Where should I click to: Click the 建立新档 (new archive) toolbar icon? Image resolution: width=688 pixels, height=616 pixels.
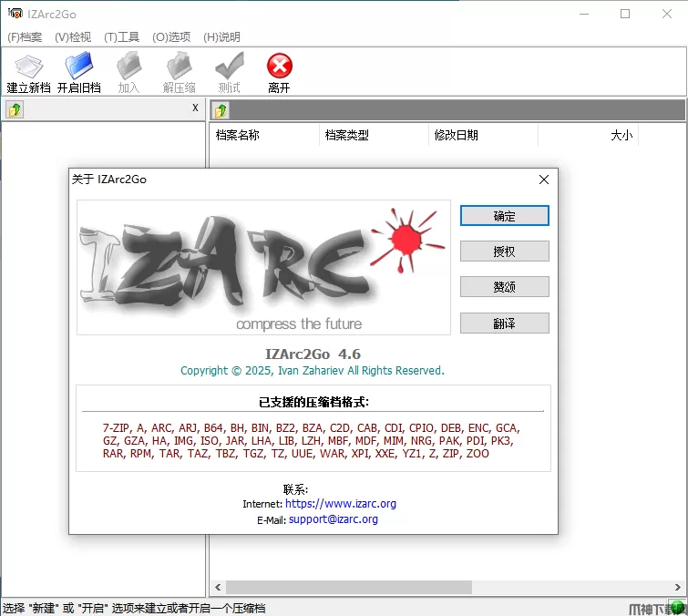click(28, 72)
